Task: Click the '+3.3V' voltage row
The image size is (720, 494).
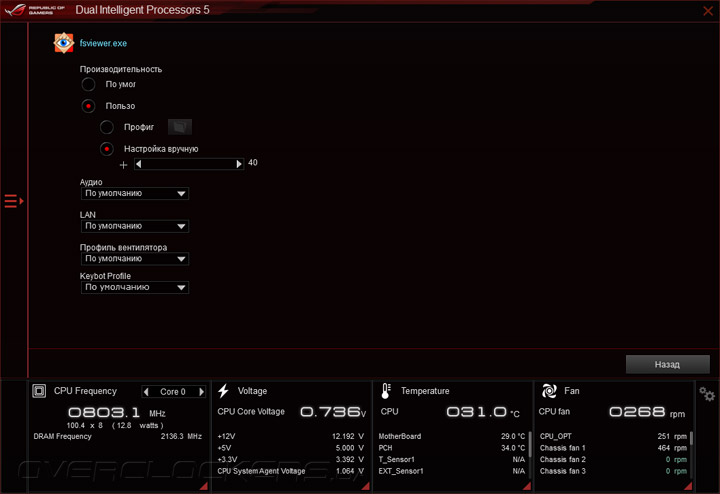Action: [291, 459]
